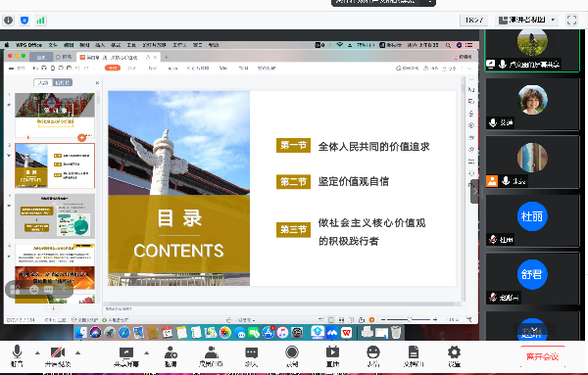This screenshot has height=375, width=588.
Task: Open the documents icon in the toolbar
Action: point(414,355)
